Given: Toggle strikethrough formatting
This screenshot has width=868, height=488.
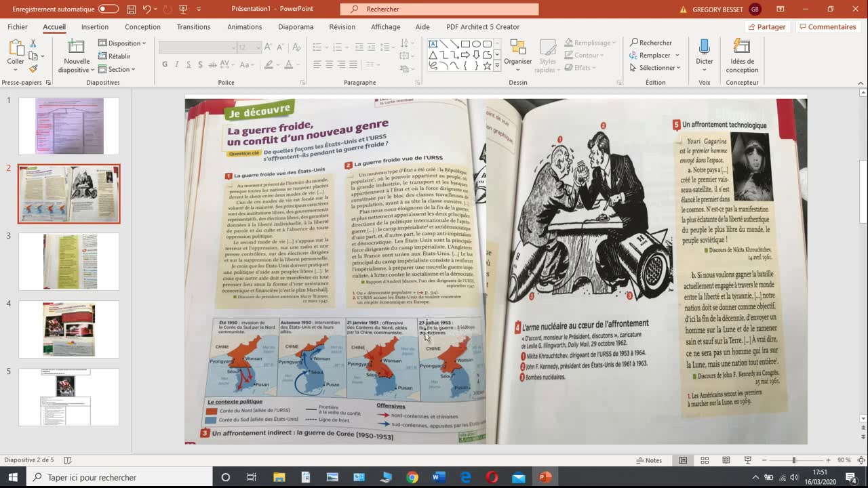Looking at the screenshot, I should click(200, 65).
